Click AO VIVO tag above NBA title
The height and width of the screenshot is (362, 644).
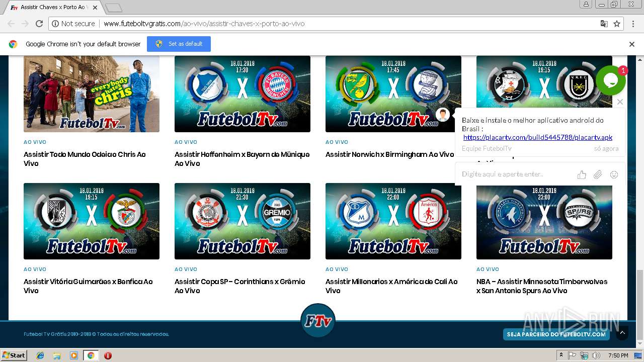click(488, 269)
